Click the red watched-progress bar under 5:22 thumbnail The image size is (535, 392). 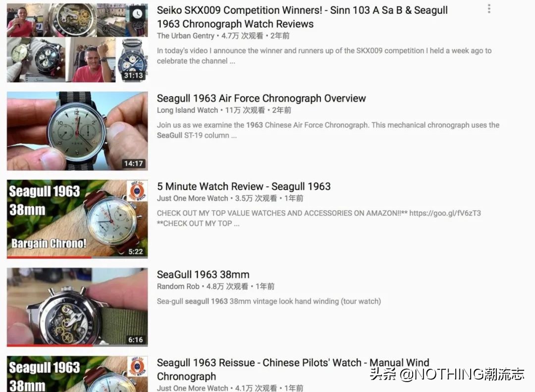49,257
